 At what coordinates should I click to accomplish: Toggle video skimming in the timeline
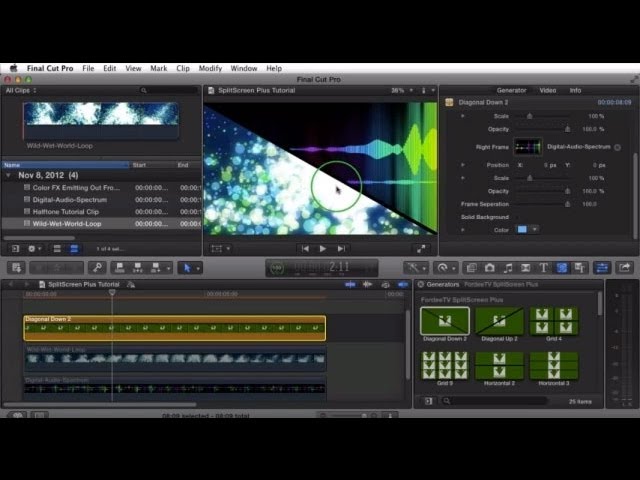350,284
